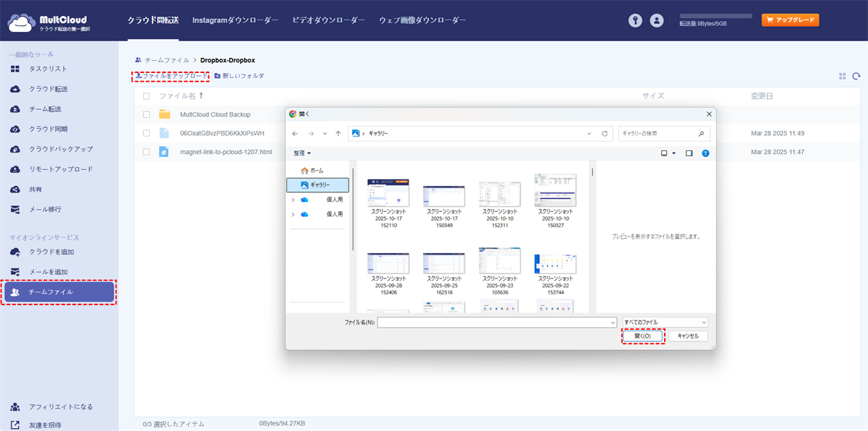Click the user account avatar icon
Image resolution: width=868 pixels, height=431 pixels.
point(657,21)
